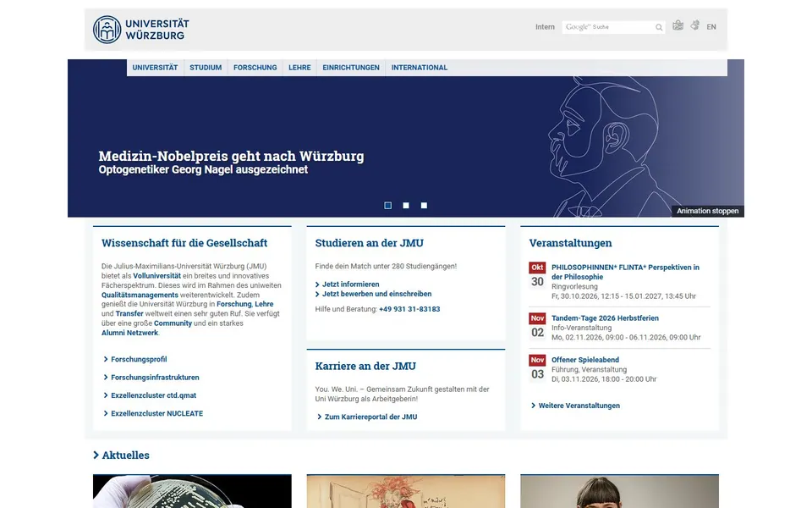Open the Offener Spieleabend event
The height and width of the screenshot is (508, 812).
click(x=585, y=360)
